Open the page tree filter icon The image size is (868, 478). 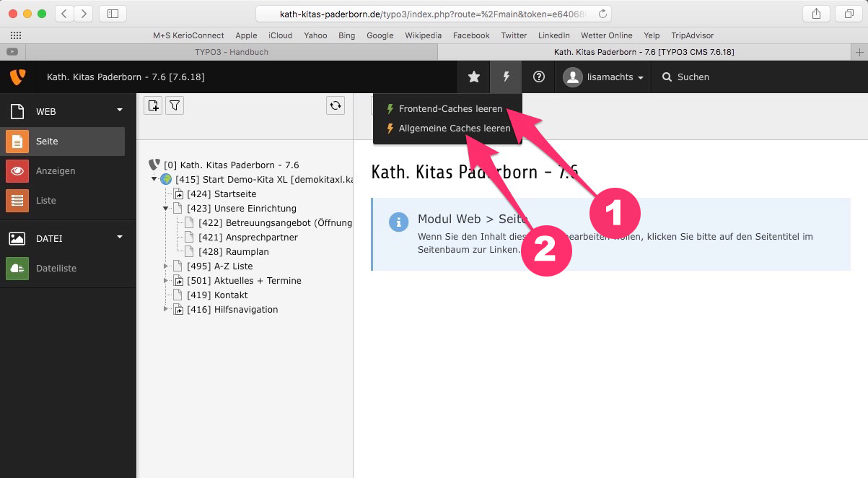pyautogui.click(x=175, y=105)
